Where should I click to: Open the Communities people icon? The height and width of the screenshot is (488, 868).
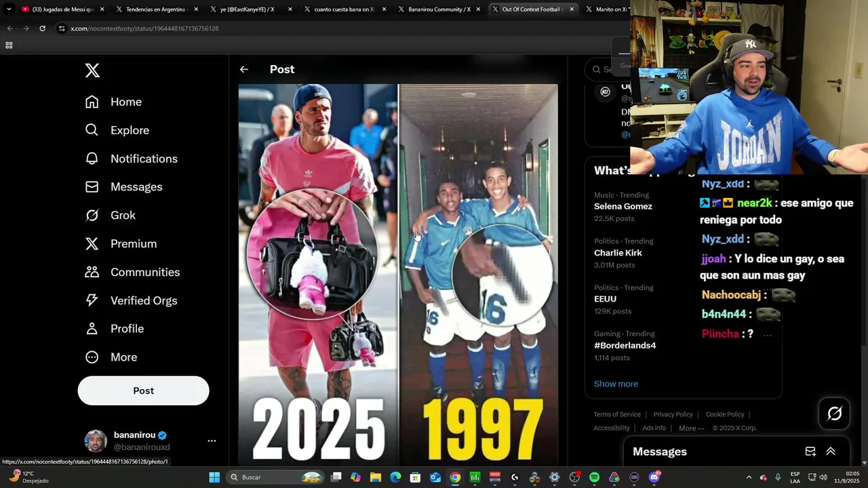pyautogui.click(x=92, y=272)
